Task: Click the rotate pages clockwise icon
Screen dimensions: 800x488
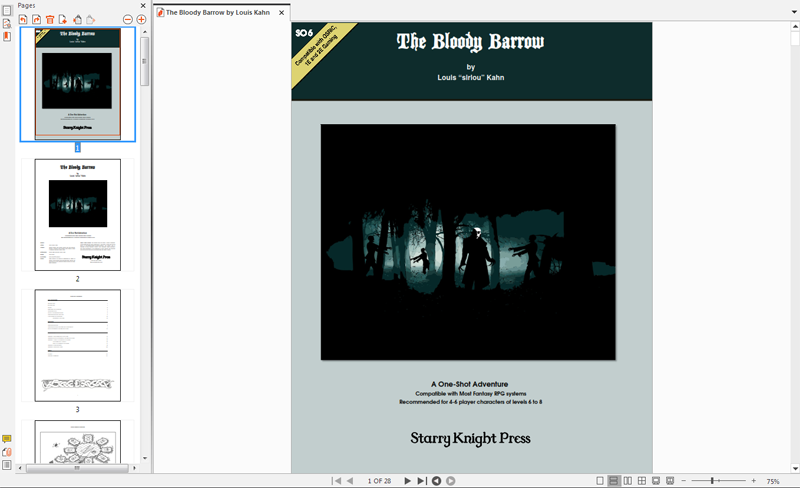Action: click(36, 19)
